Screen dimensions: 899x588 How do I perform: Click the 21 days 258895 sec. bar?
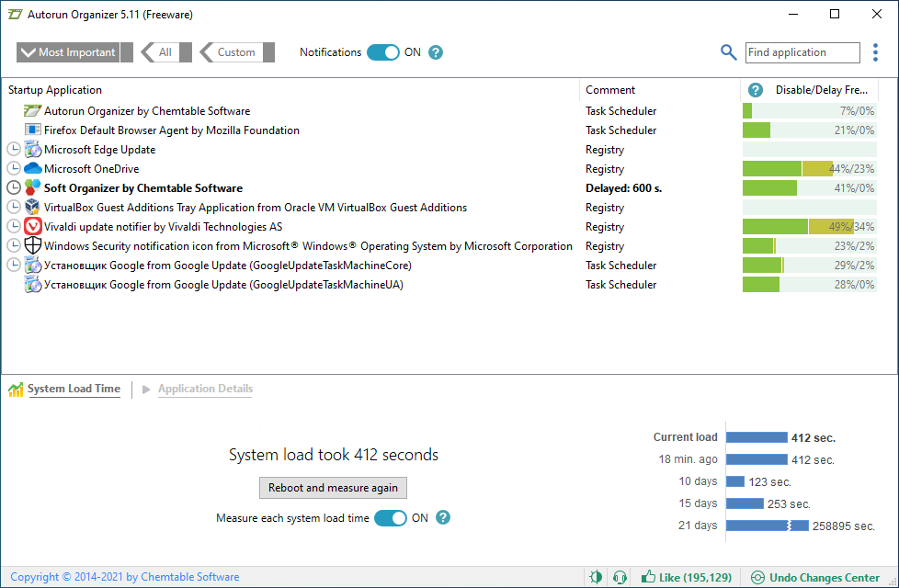coord(768,526)
